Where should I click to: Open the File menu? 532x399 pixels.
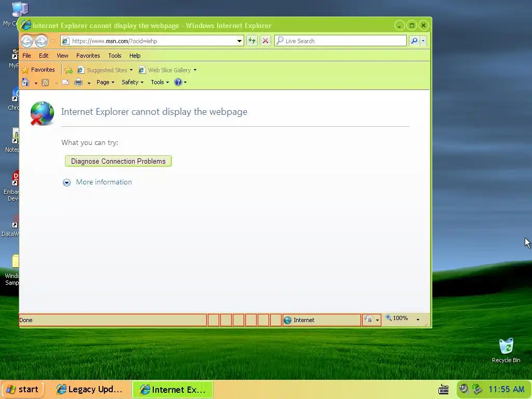(26, 56)
